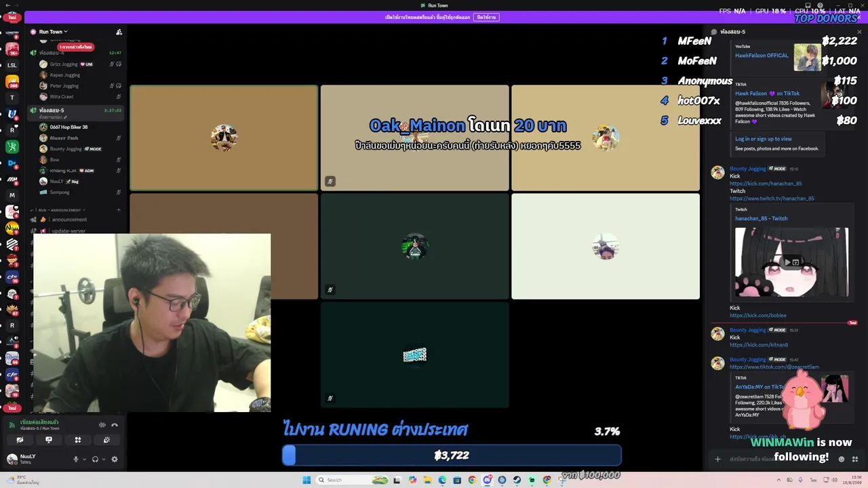Toggle noise suppression icon
The height and width of the screenshot is (488, 868).
[102, 425]
